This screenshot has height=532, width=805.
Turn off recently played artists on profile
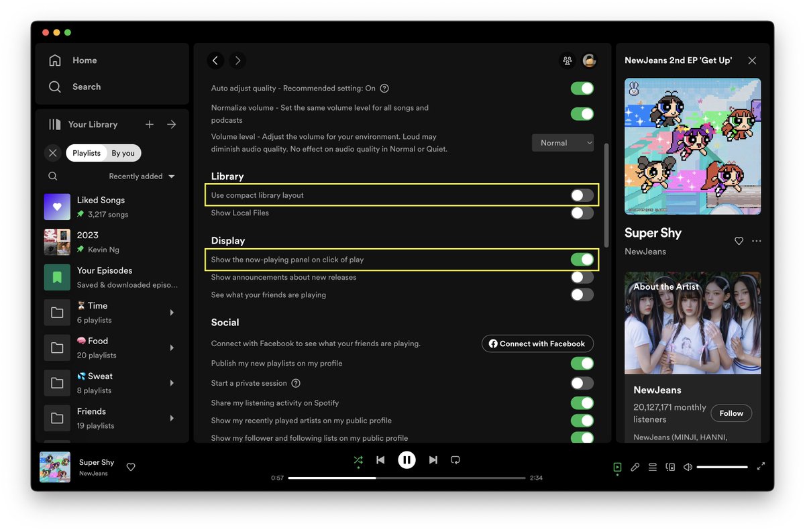point(582,421)
